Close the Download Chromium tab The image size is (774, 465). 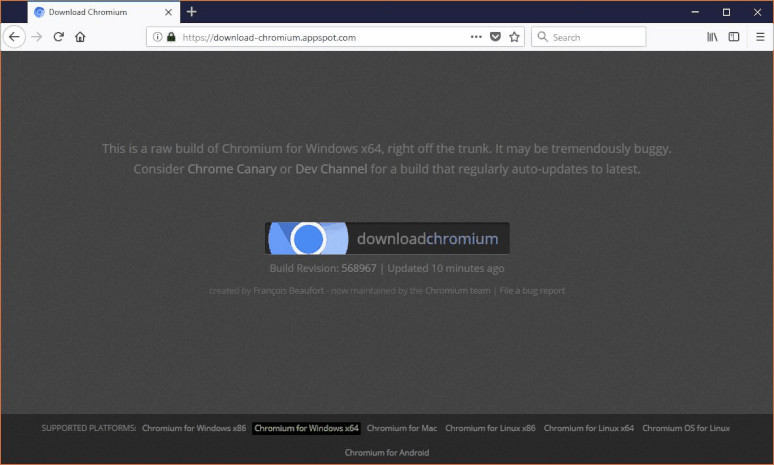(x=168, y=12)
